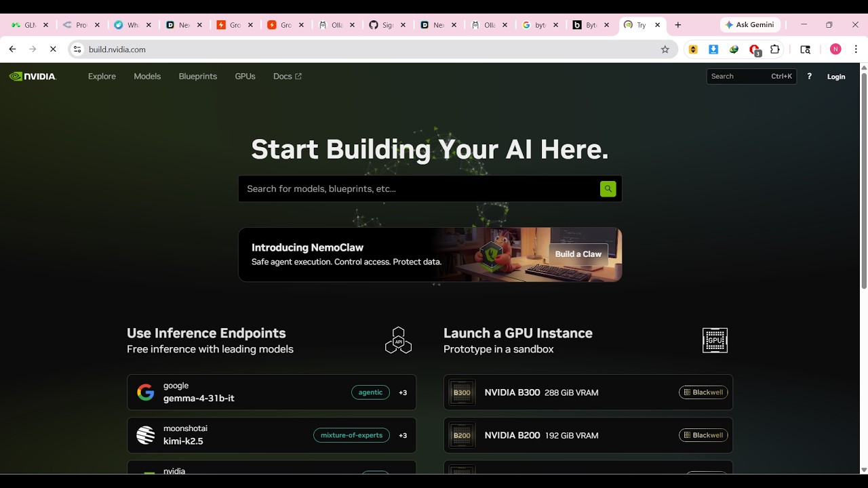Click the Ask Gemini button
Viewport: 868px width, 488px height.
click(750, 25)
